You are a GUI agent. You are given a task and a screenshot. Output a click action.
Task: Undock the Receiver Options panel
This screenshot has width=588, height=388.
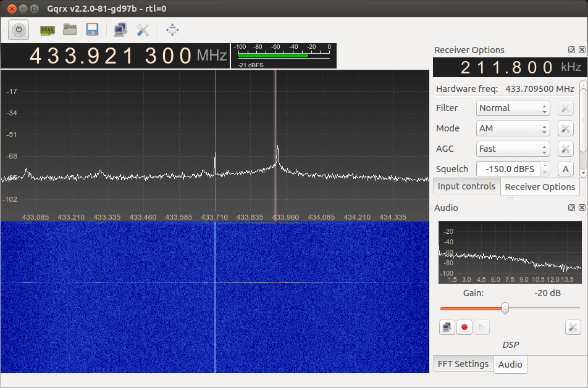coord(571,50)
